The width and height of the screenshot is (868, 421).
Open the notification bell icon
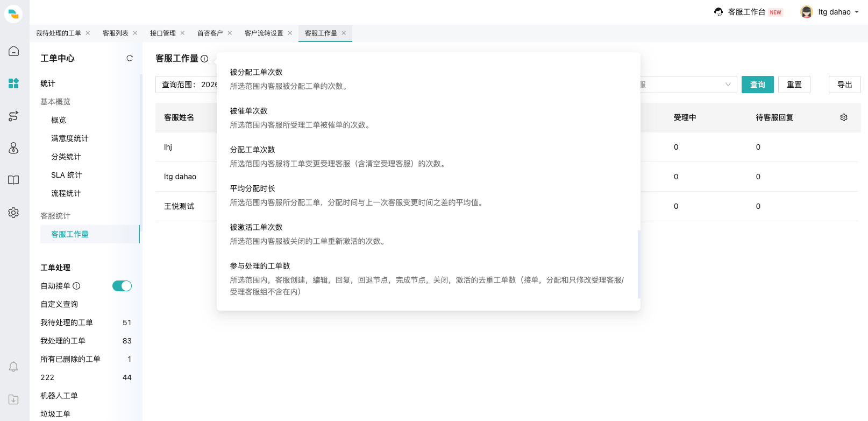pos(13,367)
